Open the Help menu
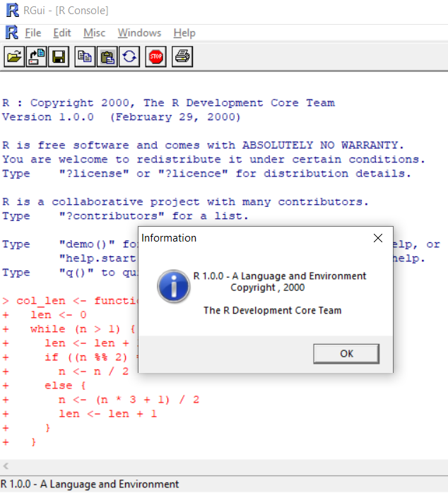Screen dimensions: 448x493 point(184,32)
